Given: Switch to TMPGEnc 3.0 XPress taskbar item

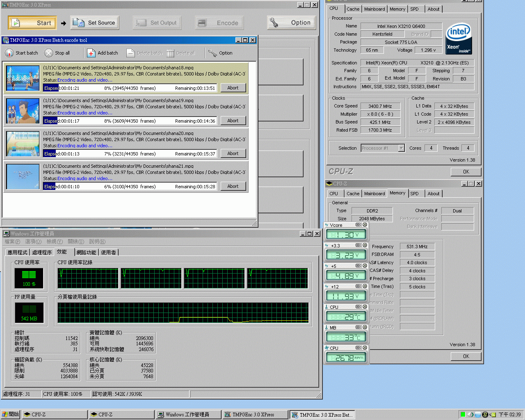Looking at the screenshot, I should [255, 415].
